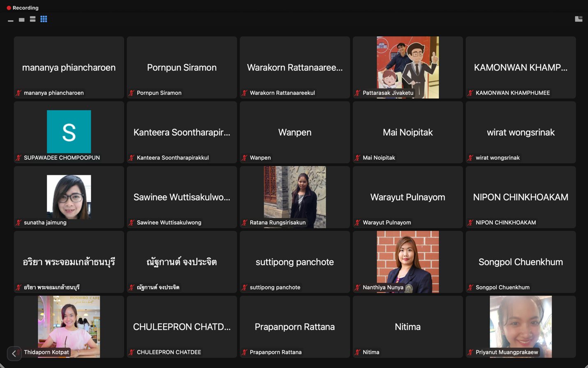Click the picture-in-picture view icon top right
The image size is (588, 368).
pos(578,19)
